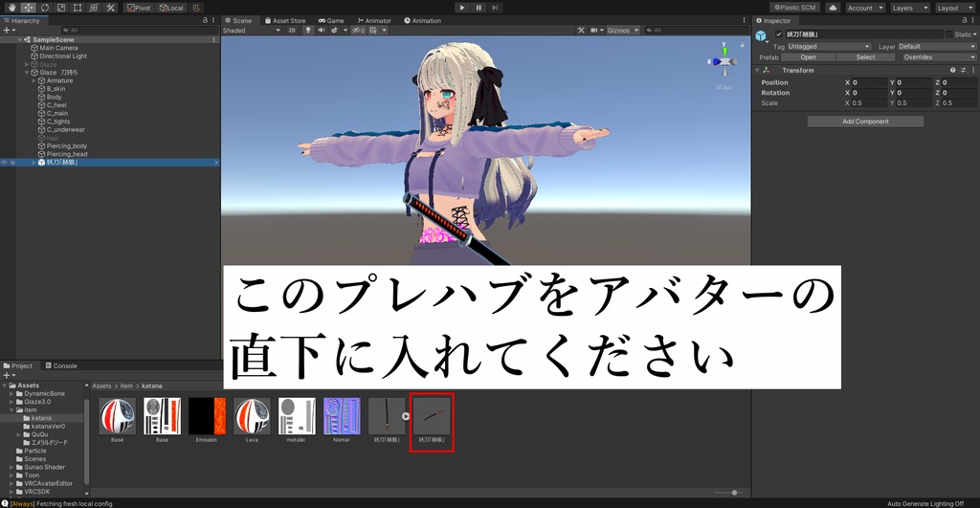Screen dimensions: 980x508
Task: Open the scene camera settings
Action: [x=597, y=30]
